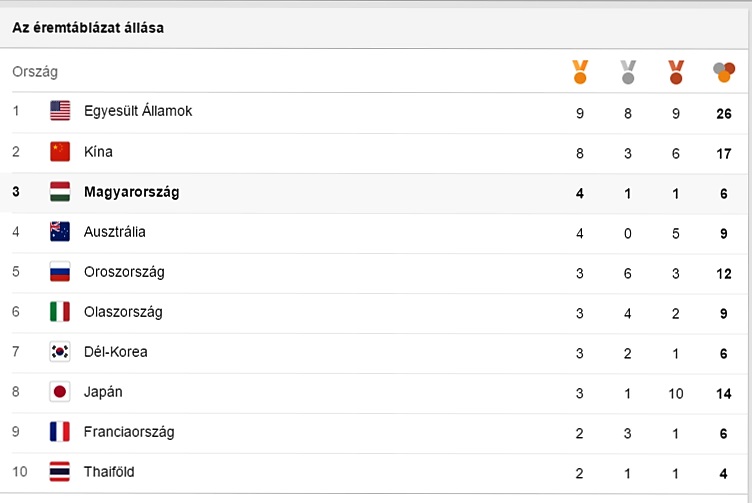
Task: Click the United States total 26
Action: click(x=724, y=113)
